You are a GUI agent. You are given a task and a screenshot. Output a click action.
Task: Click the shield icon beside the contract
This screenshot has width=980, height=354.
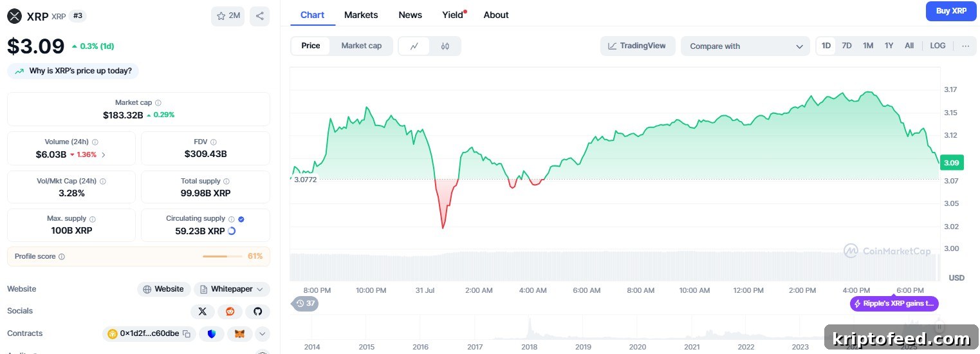tap(212, 334)
